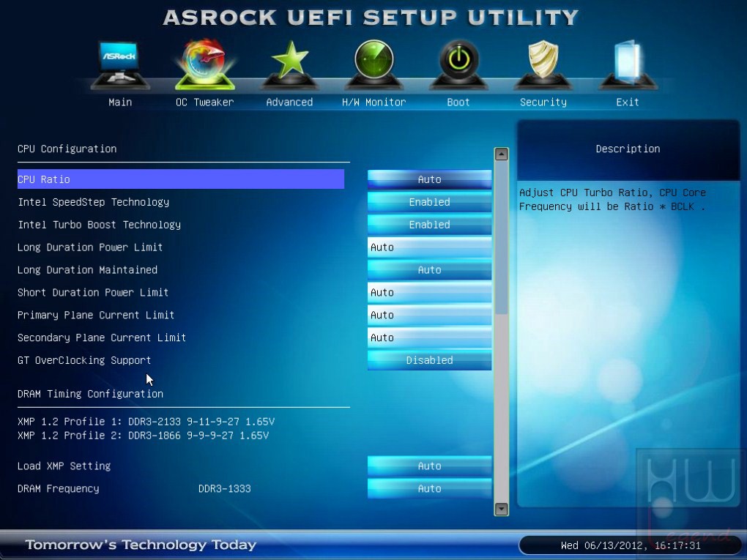Click the CPU Configuration heading
Viewport: 747px width, 560px height.
(67, 149)
